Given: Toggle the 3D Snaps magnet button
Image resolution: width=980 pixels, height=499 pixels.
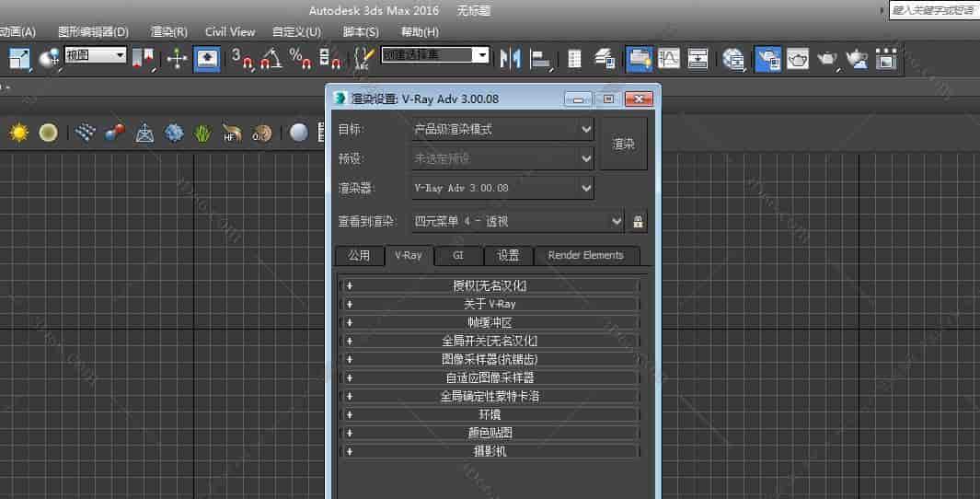Looking at the screenshot, I should pos(242,58).
